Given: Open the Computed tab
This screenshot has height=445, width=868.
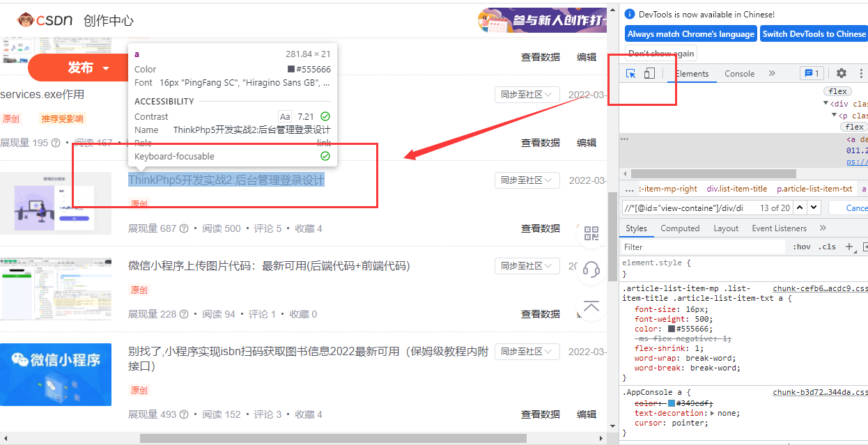Looking at the screenshot, I should click(680, 228).
